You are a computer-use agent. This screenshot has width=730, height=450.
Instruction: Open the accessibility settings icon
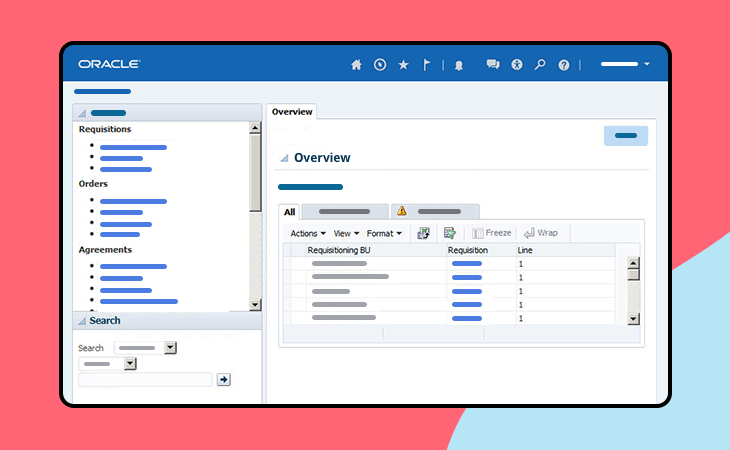[517, 65]
